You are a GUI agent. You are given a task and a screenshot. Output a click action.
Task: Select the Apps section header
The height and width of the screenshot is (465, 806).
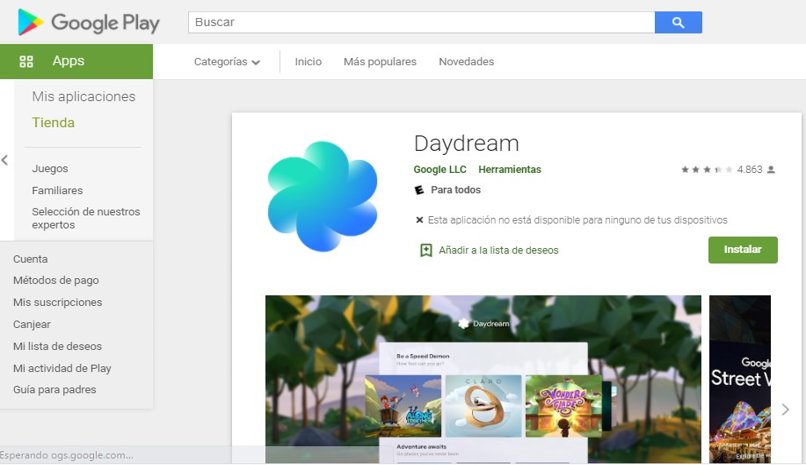pyautogui.click(x=77, y=62)
